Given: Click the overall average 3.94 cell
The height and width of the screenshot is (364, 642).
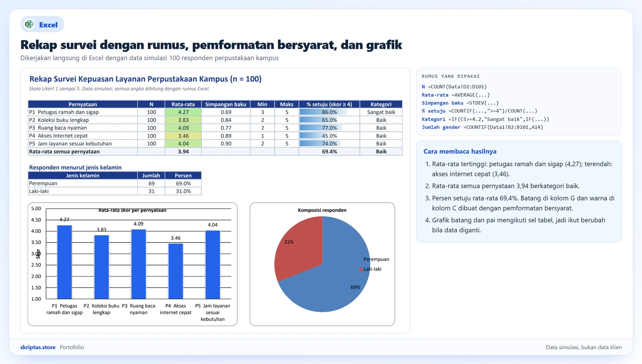Looking at the screenshot, I should coord(183,152).
